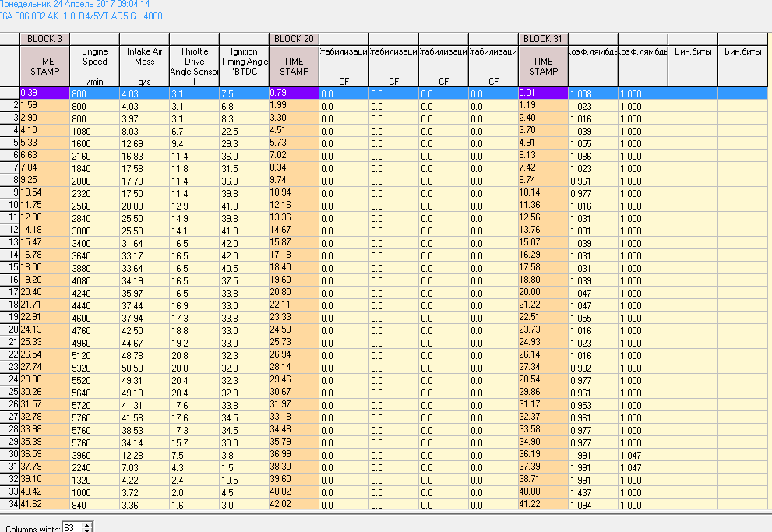Image resolution: width=772 pixels, height=532 pixels.
Task: Select row number 34 header
Action: tap(10, 504)
